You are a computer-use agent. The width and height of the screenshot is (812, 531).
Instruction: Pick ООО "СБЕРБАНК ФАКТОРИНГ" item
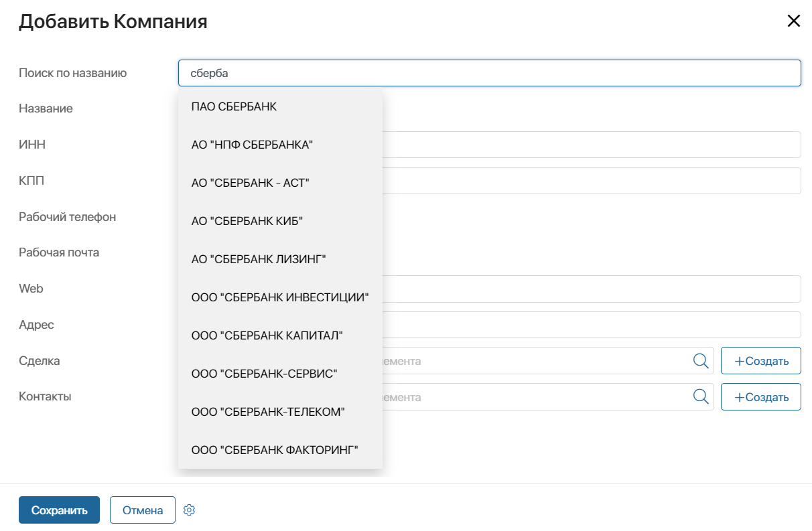pos(280,450)
